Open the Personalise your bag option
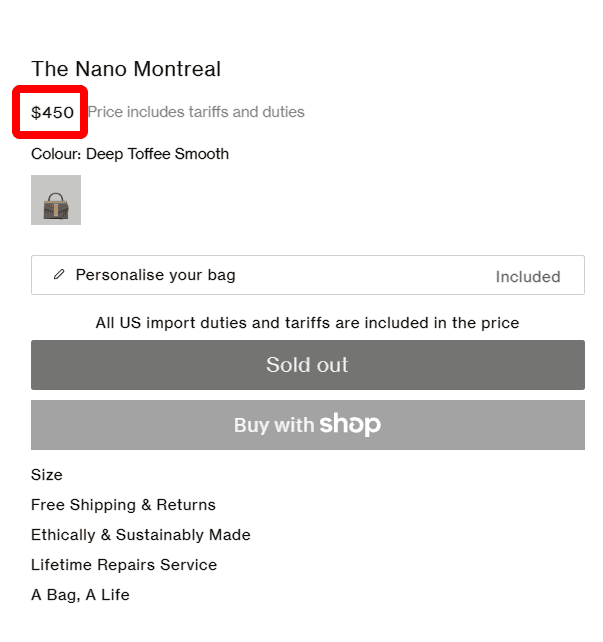The height and width of the screenshot is (642, 603). (156, 275)
